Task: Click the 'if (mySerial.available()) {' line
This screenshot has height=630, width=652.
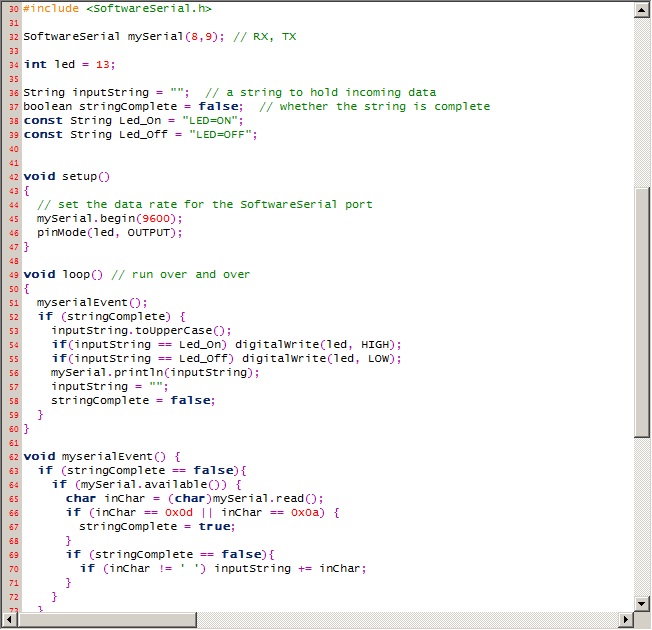Action: pos(147,484)
